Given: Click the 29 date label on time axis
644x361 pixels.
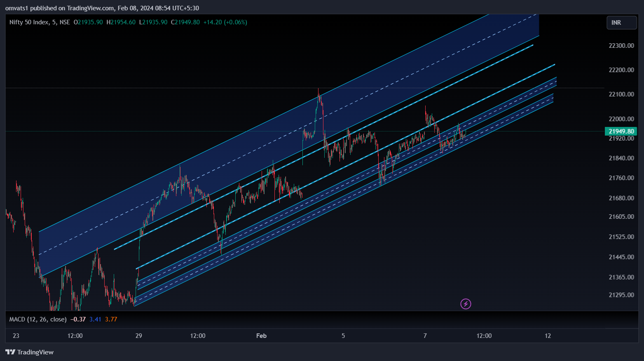Looking at the screenshot, I should pos(139,335).
